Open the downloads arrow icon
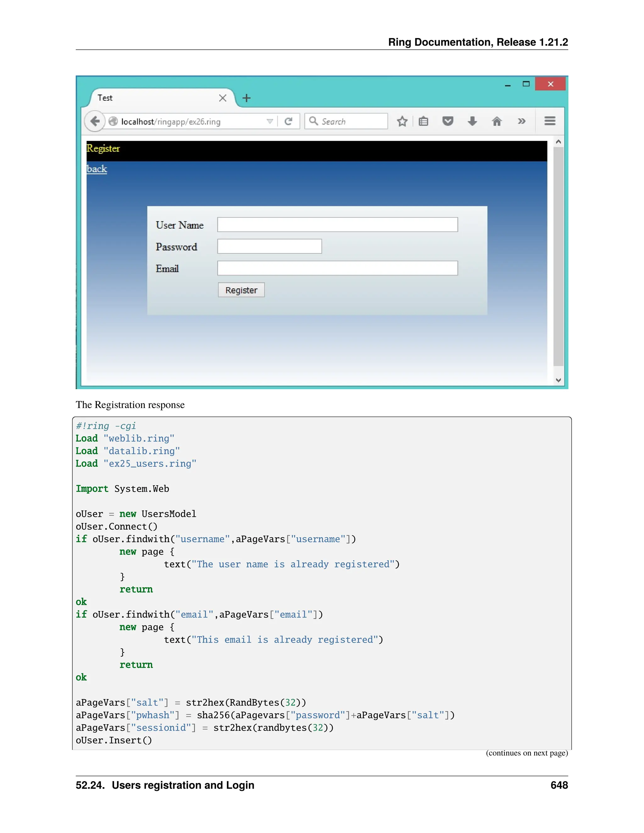This screenshot has height=833, width=644. click(472, 121)
